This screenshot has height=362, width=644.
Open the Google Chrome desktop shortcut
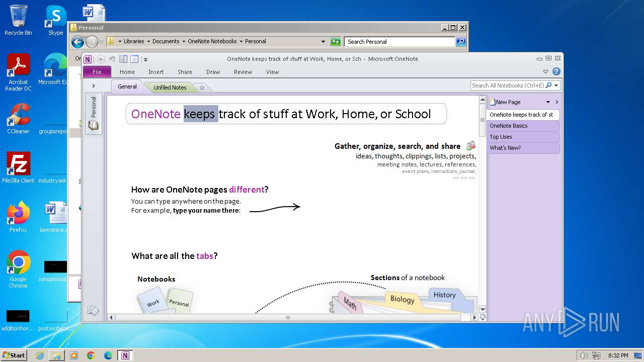point(18,269)
